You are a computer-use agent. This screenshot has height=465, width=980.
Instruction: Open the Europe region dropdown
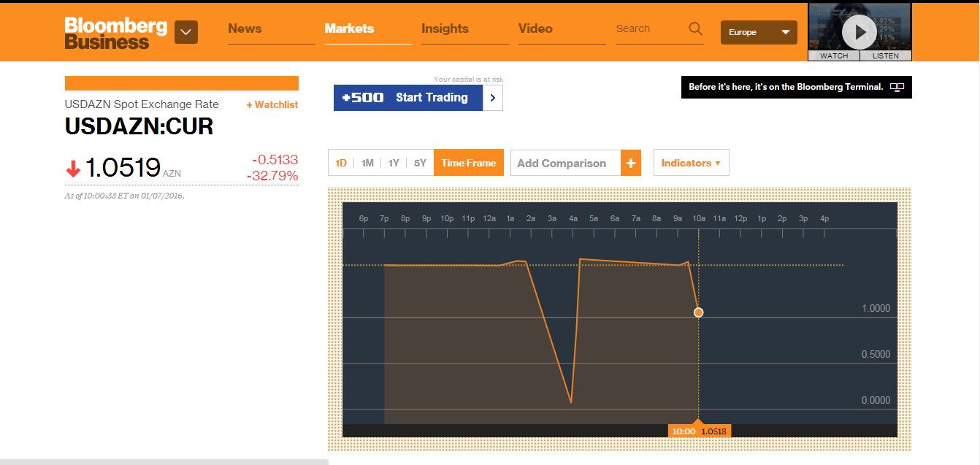coord(759,32)
